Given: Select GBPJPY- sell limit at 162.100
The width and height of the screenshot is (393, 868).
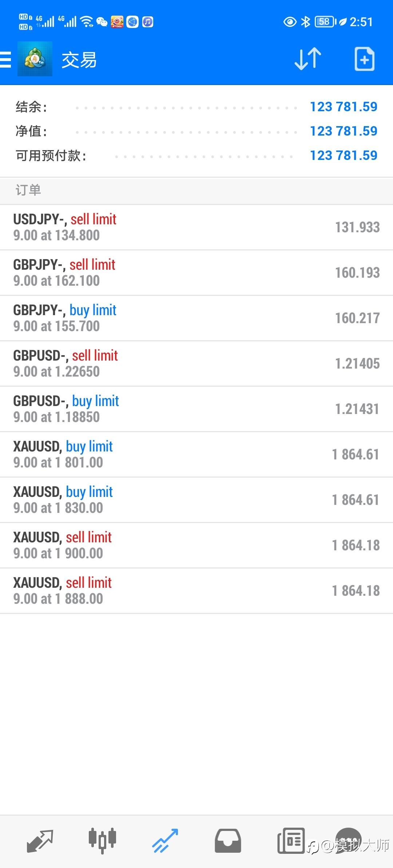Looking at the screenshot, I should tap(196, 273).
